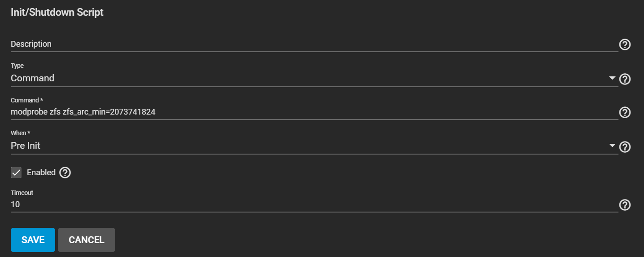The height and width of the screenshot is (257, 644).
Task: View help for the Timeout field
Action: click(x=625, y=205)
